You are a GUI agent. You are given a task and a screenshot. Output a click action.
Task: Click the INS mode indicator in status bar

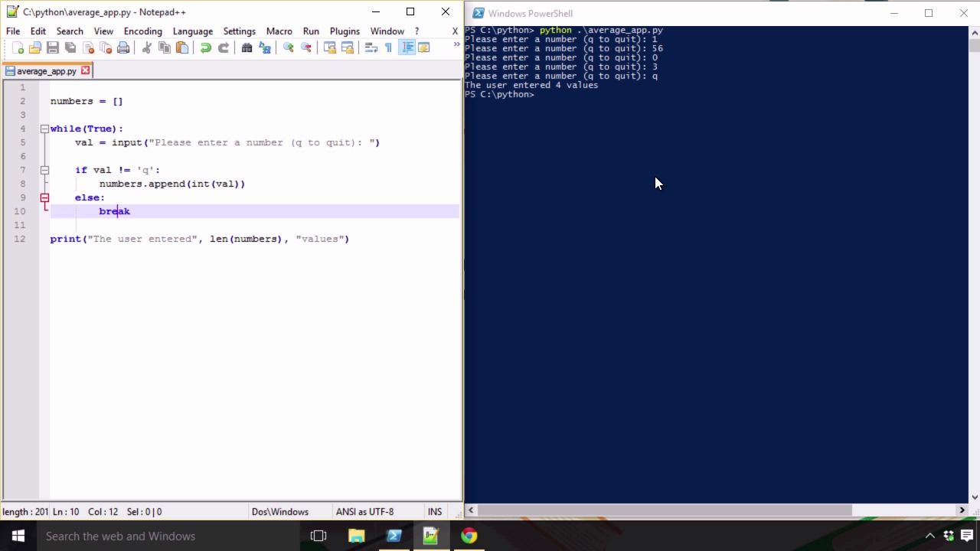(x=435, y=511)
